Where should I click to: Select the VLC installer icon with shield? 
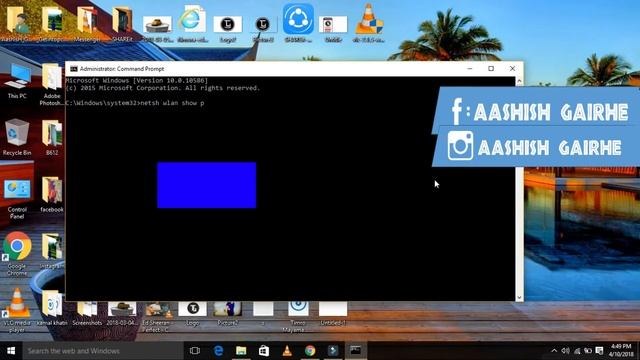pos(368,23)
